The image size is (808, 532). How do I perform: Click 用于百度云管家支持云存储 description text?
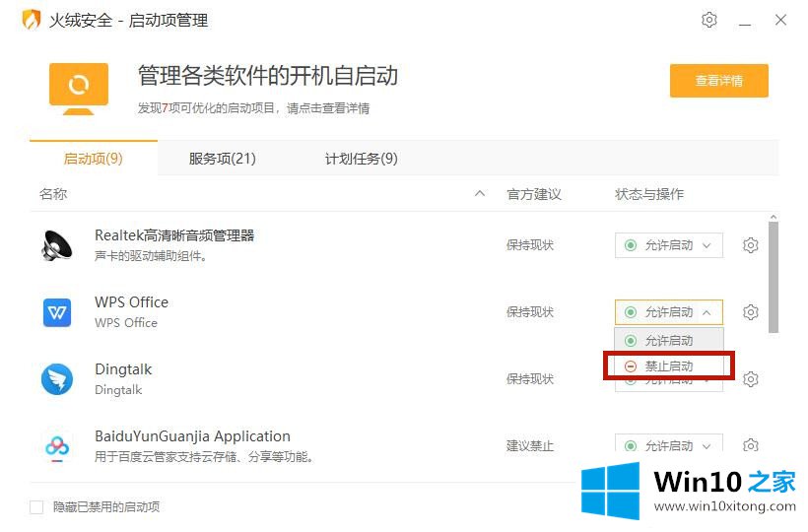(204, 457)
